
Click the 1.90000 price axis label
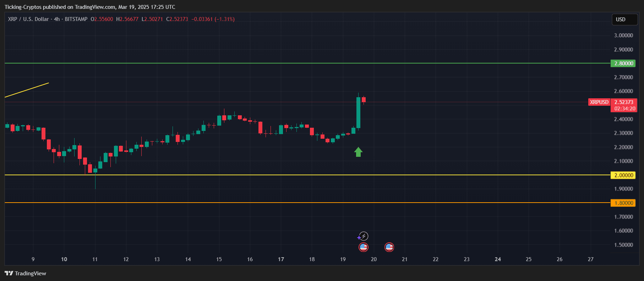click(623, 189)
